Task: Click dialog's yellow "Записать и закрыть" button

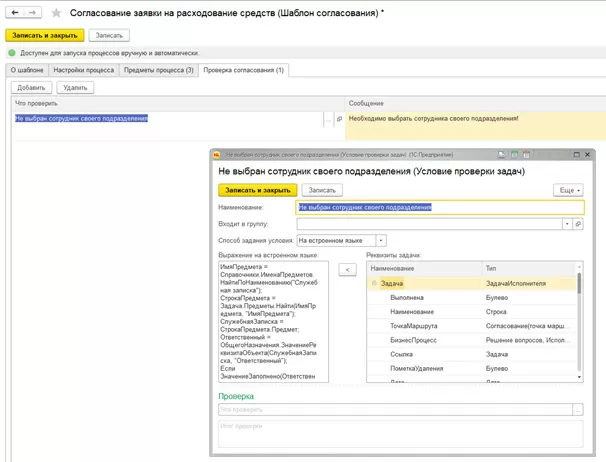Action: (x=257, y=189)
